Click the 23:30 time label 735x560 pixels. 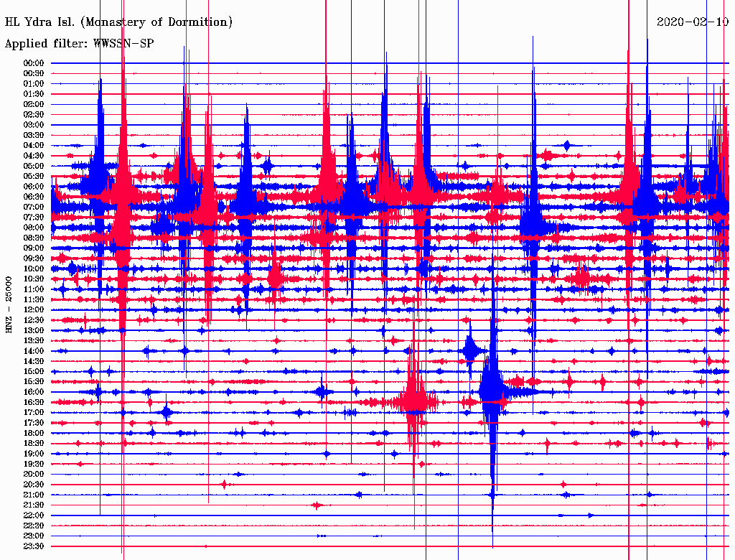(34, 546)
